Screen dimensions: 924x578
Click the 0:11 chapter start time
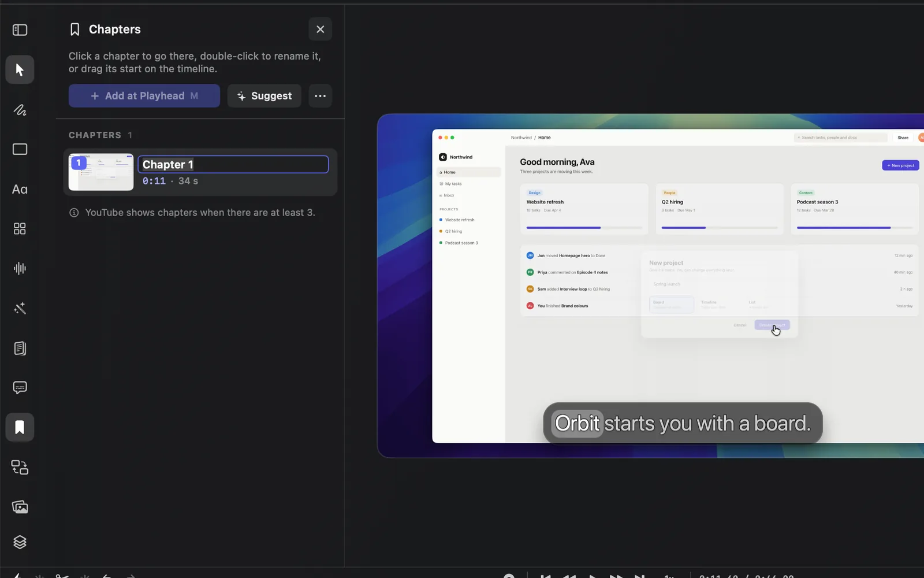tap(154, 181)
